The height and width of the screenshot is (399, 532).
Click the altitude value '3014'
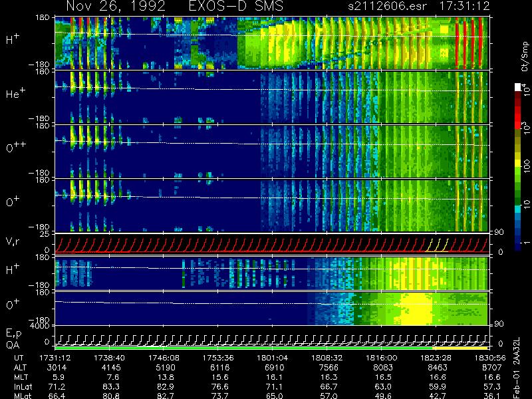click(x=57, y=368)
